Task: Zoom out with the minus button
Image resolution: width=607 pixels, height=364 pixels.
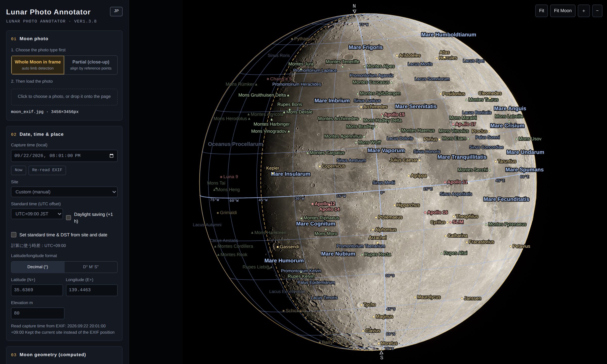Action: tap(597, 11)
